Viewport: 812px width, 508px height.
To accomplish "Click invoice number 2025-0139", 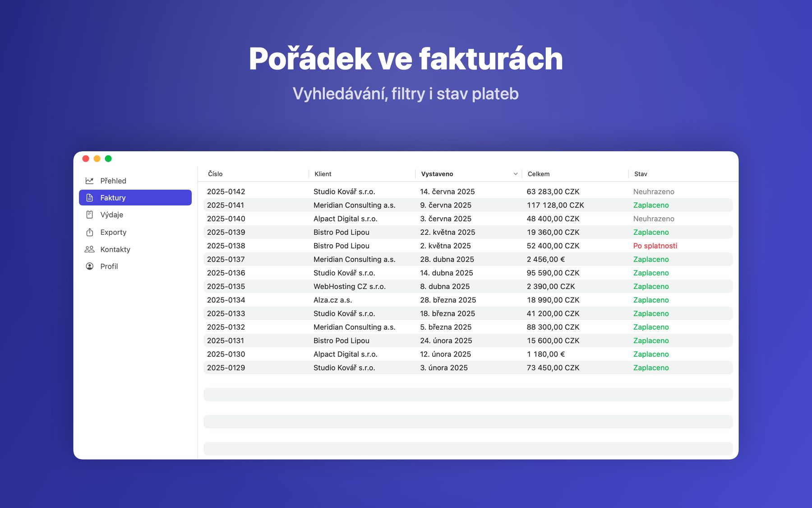I will (x=226, y=232).
